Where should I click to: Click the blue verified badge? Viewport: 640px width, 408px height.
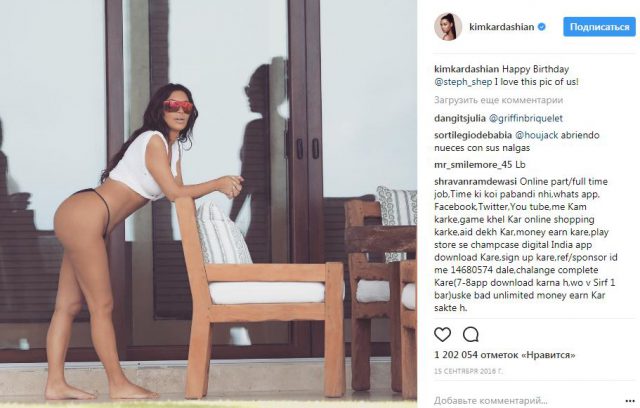point(542,27)
